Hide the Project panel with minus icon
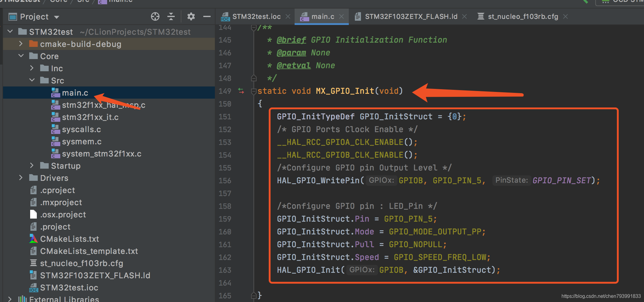644x302 pixels. click(207, 16)
